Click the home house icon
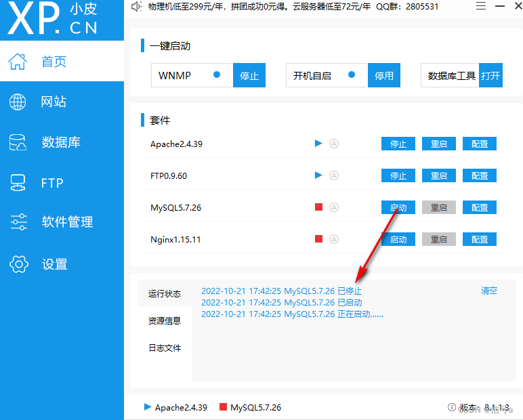 pyautogui.click(x=18, y=62)
